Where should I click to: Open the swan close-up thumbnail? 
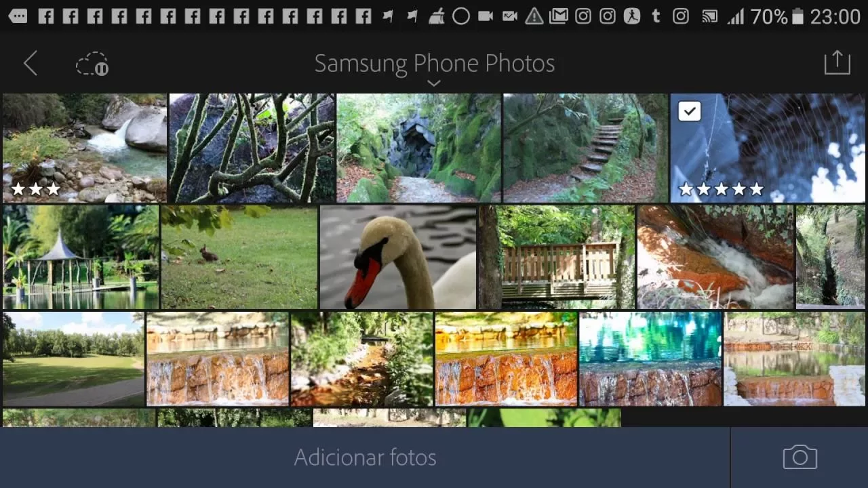pos(398,257)
